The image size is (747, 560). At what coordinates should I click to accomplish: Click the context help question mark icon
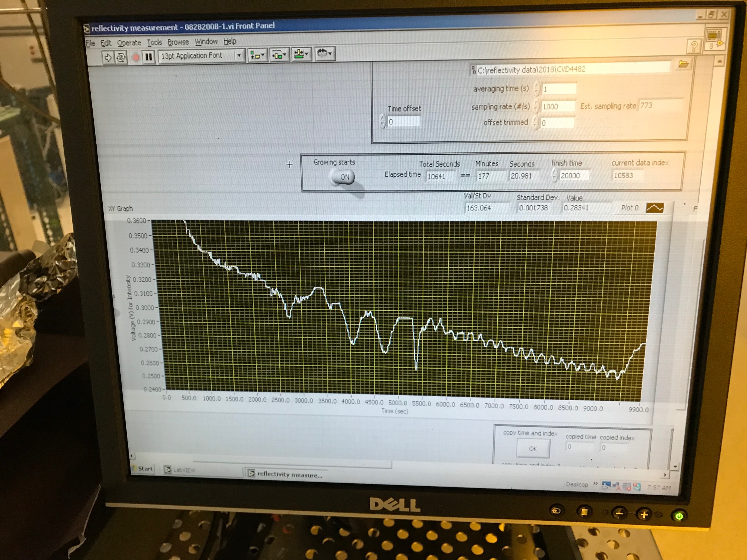[694, 46]
